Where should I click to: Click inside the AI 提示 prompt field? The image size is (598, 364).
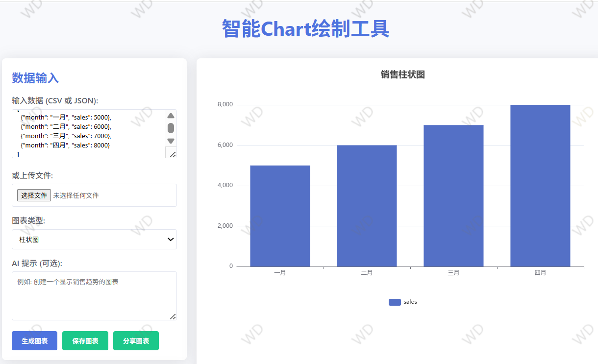click(x=94, y=294)
